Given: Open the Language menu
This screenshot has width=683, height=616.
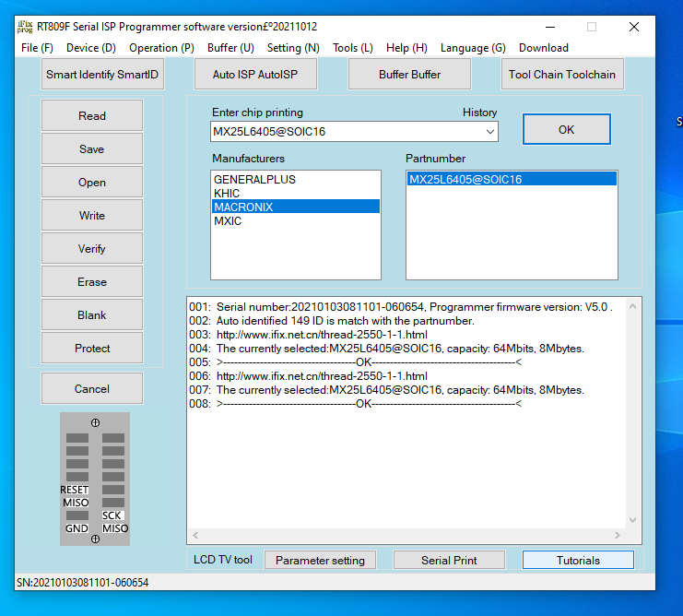Looking at the screenshot, I should coord(473,48).
